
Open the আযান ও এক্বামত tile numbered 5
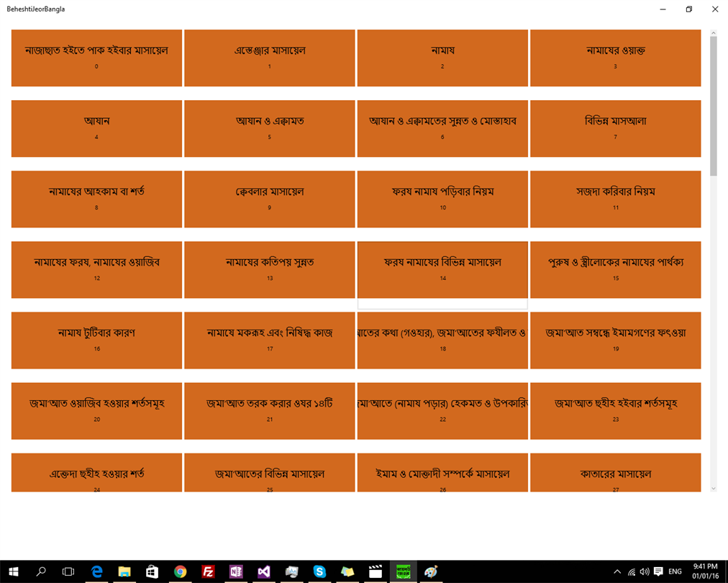270,129
